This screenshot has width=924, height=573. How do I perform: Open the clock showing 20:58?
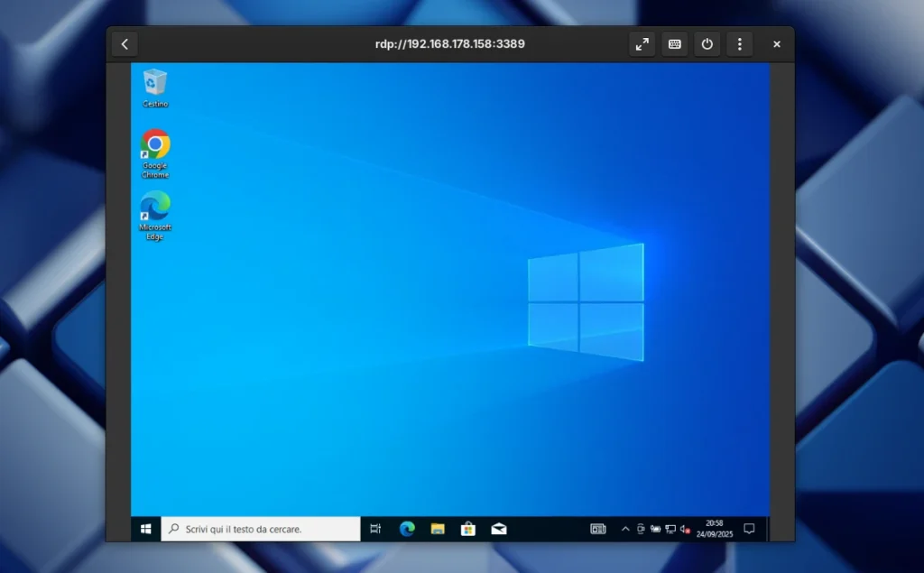pos(715,529)
